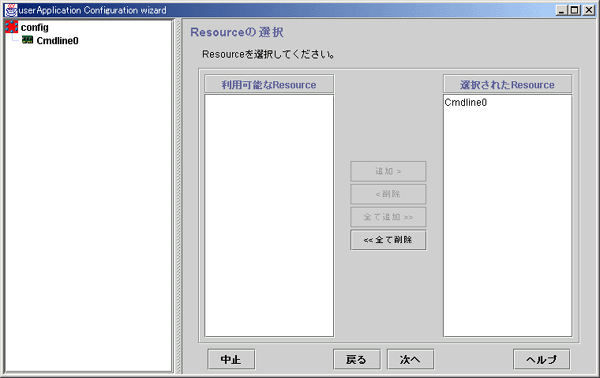Click the ヘルプ (help) button
This screenshot has height=378, width=600.
(541, 359)
